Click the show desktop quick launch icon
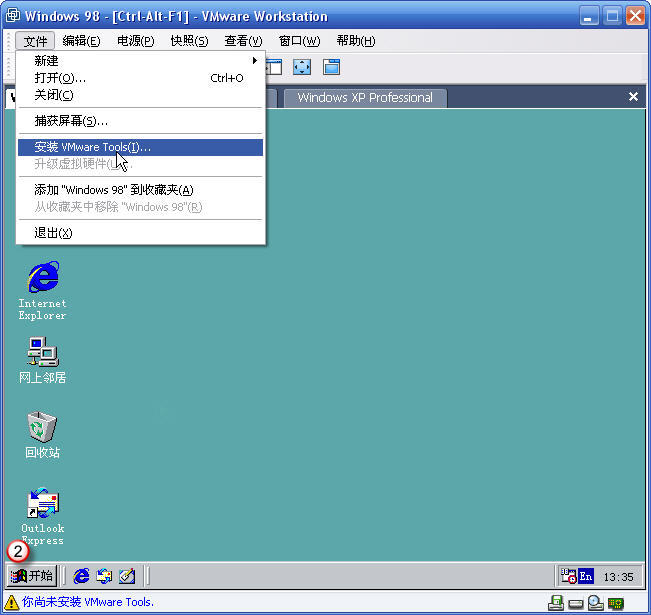The image size is (651, 615). pyautogui.click(x=127, y=576)
